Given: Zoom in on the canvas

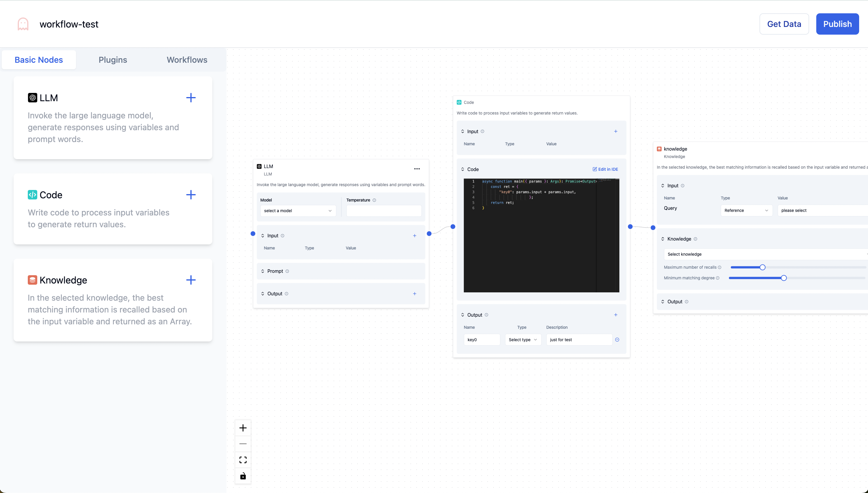Looking at the screenshot, I should (x=243, y=428).
